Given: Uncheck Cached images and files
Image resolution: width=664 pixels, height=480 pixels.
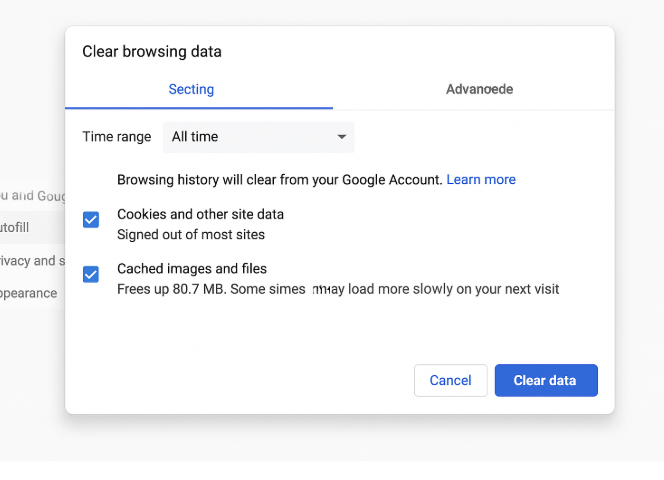Looking at the screenshot, I should coord(91,275).
